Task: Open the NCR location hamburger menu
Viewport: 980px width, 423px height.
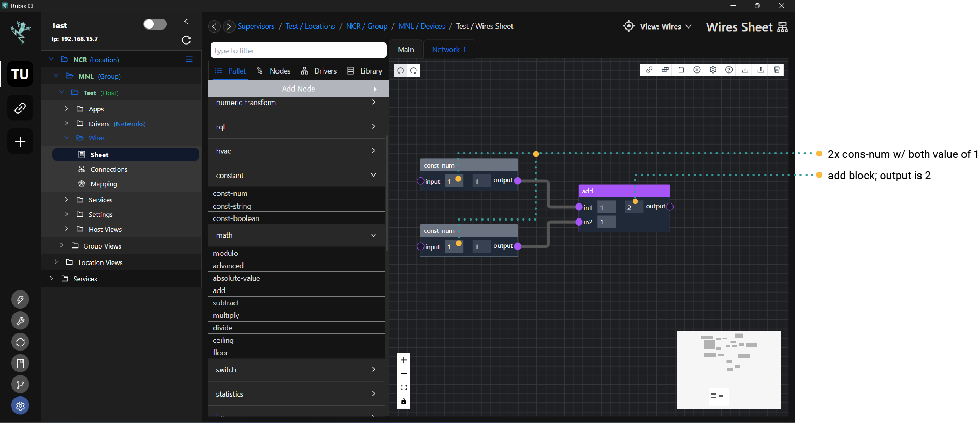Action: click(189, 60)
